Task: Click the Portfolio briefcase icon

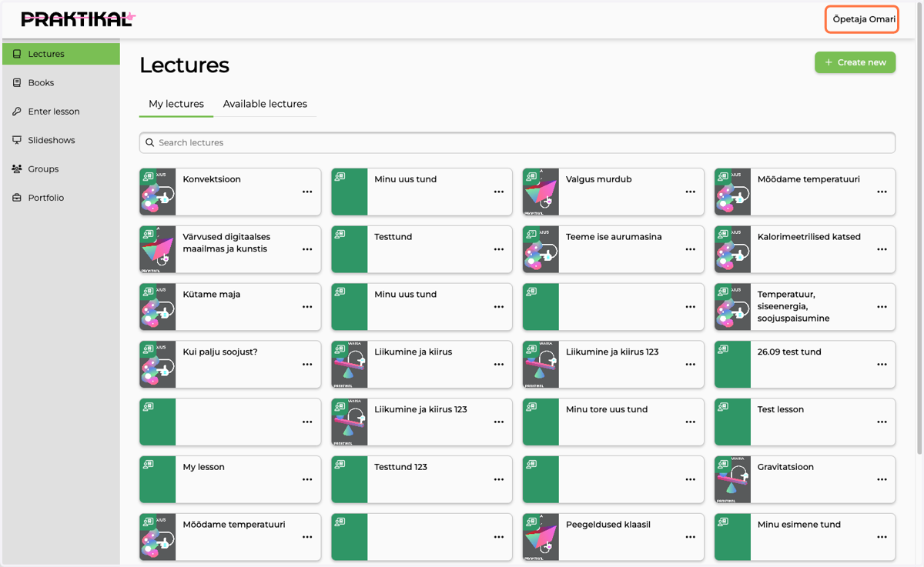Action: pos(17,198)
